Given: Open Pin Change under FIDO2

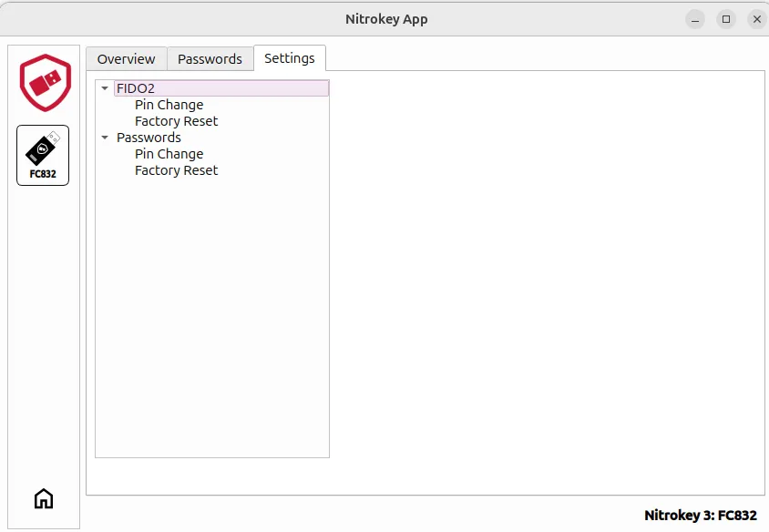Looking at the screenshot, I should click(x=169, y=105).
